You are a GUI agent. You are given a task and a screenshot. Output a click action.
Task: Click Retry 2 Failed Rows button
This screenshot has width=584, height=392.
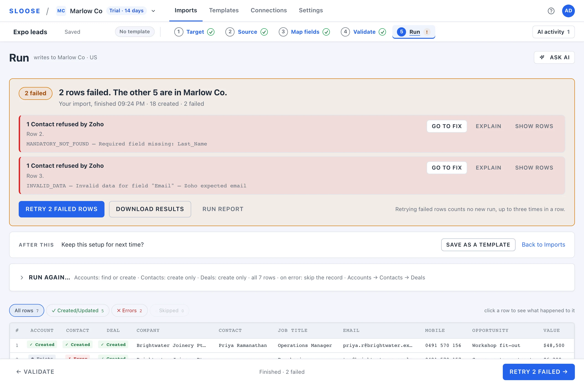(x=62, y=209)
